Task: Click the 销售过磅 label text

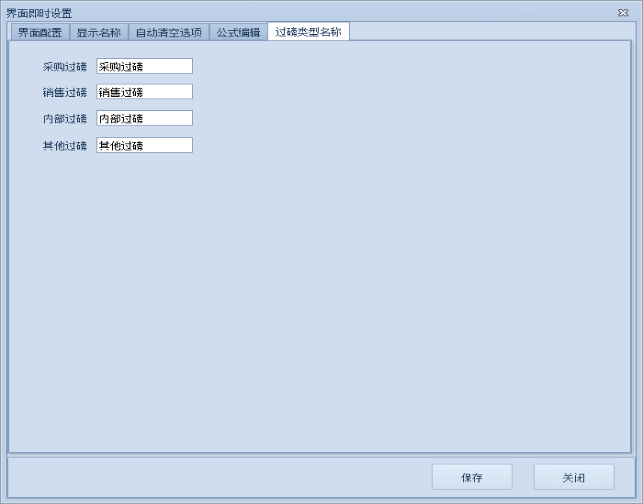Action: (x=65, y=92)
